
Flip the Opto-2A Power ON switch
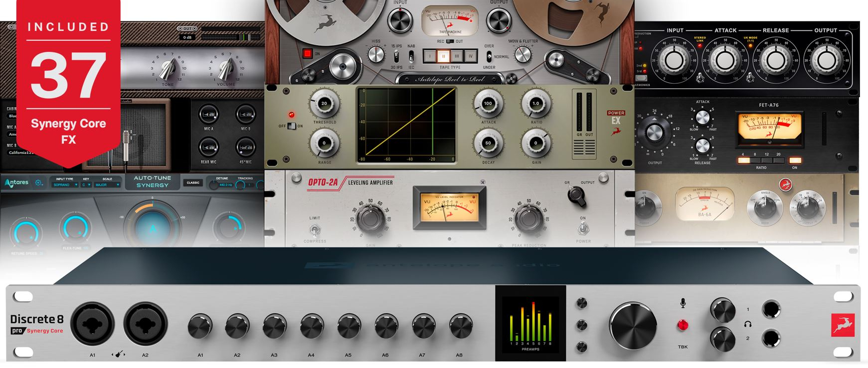tap(583, 229)
